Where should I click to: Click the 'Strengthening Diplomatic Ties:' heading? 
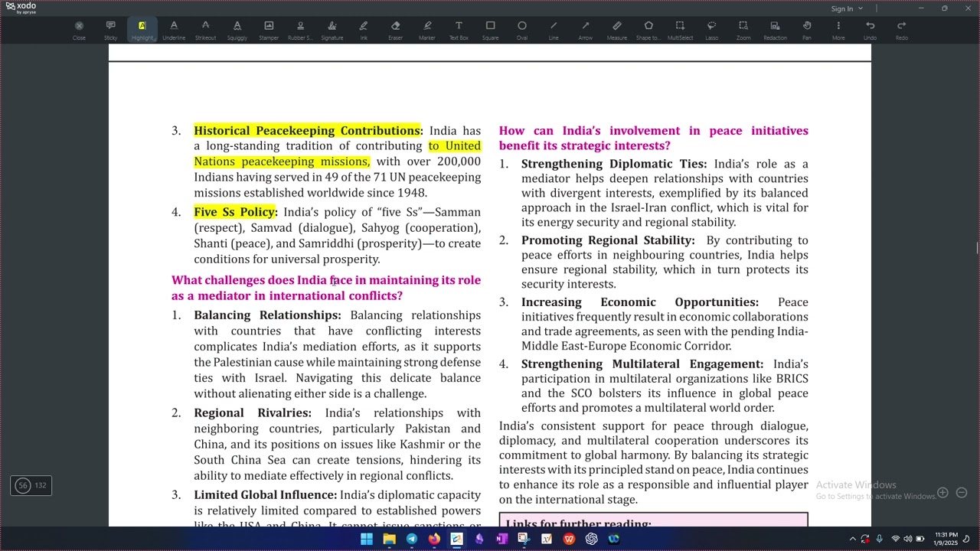[x=614, y=164]
